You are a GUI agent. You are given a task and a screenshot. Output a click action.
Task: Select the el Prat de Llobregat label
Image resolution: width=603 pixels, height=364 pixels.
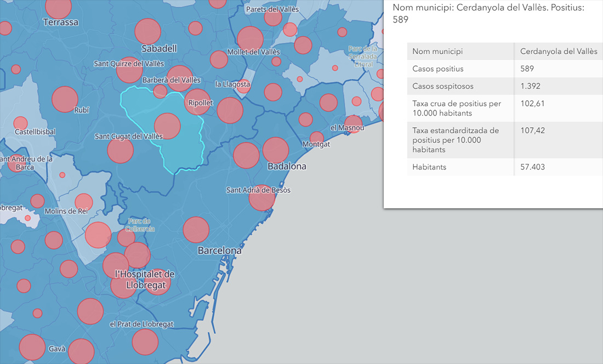click(x=141, y=324)
